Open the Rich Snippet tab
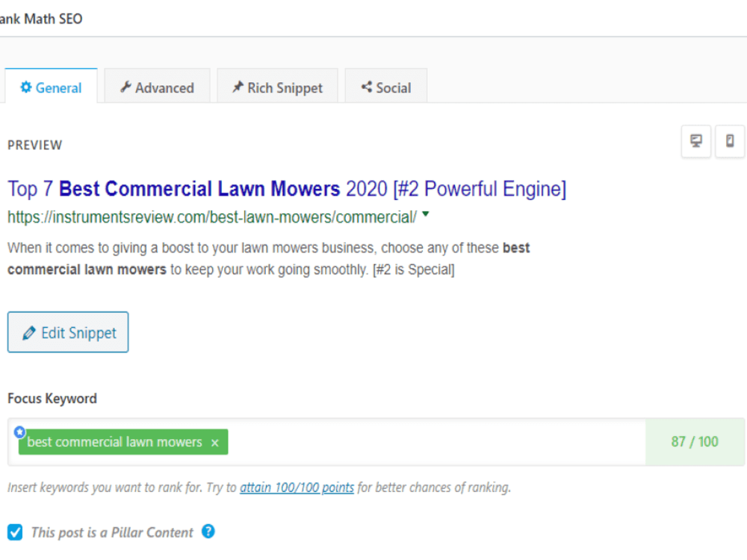This screenshot has height=560, width=747. coord(277,87)
